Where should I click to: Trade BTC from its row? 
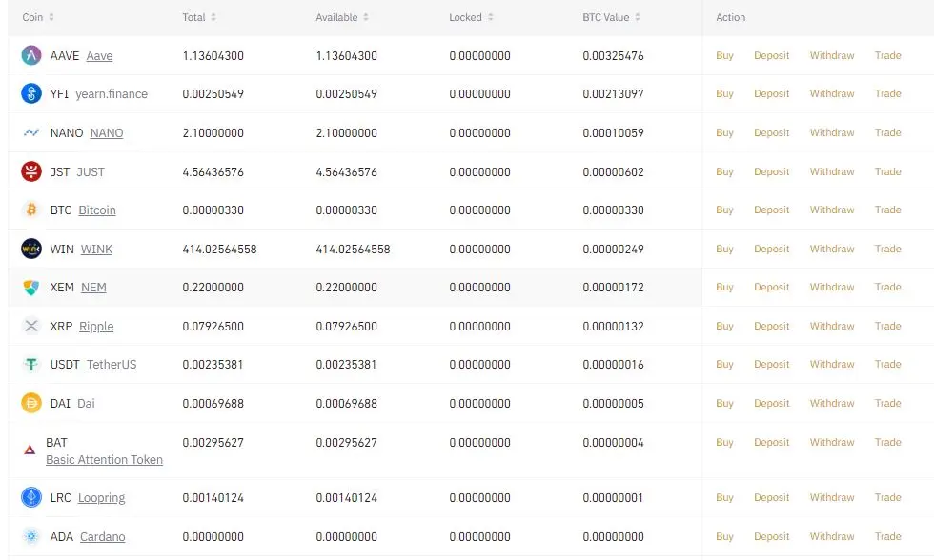pyautogui.click(x=887, y=210)
